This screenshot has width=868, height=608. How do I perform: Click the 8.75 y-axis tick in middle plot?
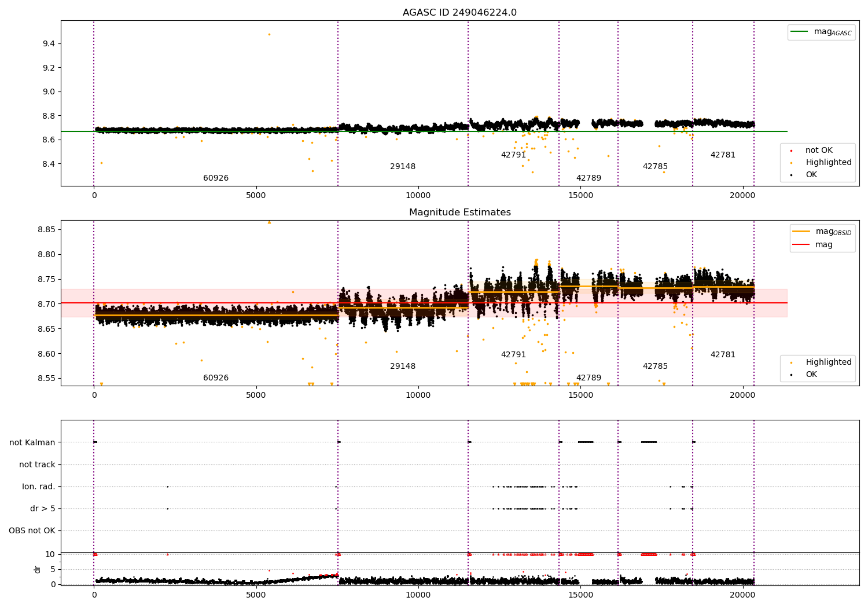coord(46,280)
